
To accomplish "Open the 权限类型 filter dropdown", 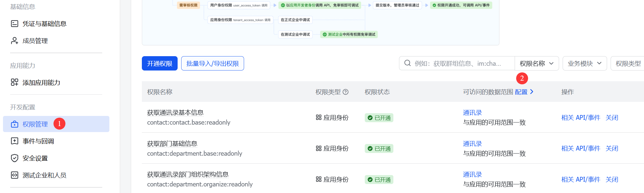I will [x=628, y=63].
